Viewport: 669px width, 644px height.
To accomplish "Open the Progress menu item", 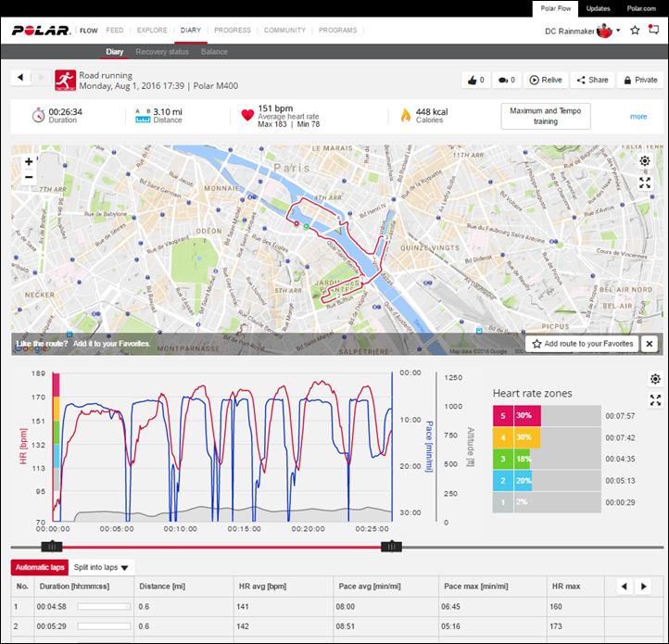I will [232, 31].
